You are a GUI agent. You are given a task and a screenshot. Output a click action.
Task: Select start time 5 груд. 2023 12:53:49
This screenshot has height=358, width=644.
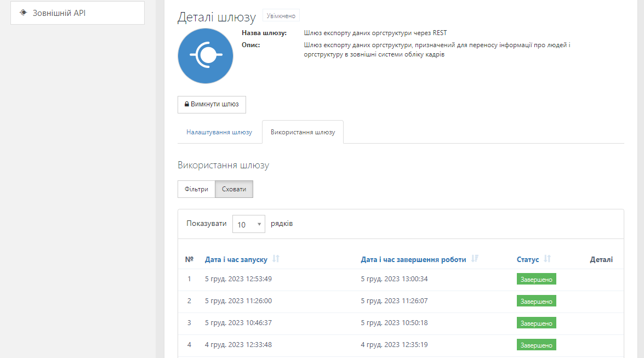(x=238, y=279)
